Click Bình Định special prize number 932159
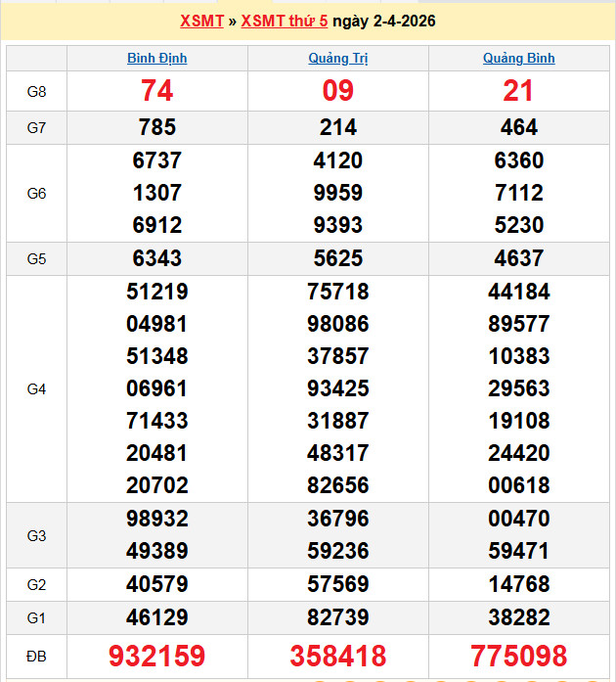This screenshot has height=682, width=616. click(x=157, y=656)
